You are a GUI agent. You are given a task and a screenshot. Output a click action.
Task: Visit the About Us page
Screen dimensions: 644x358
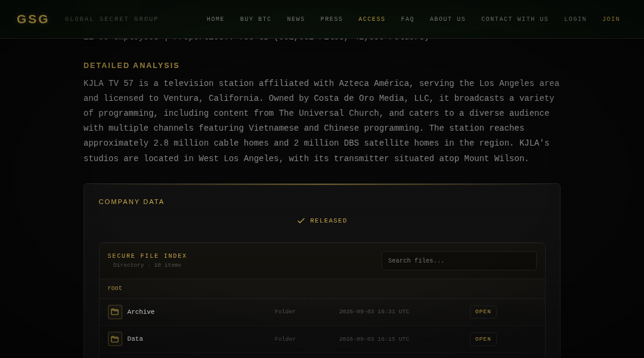click(448, 19)
